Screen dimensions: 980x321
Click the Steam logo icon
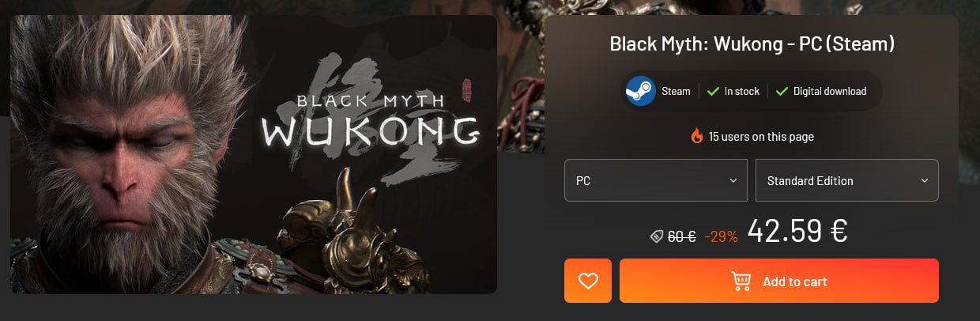640,91
